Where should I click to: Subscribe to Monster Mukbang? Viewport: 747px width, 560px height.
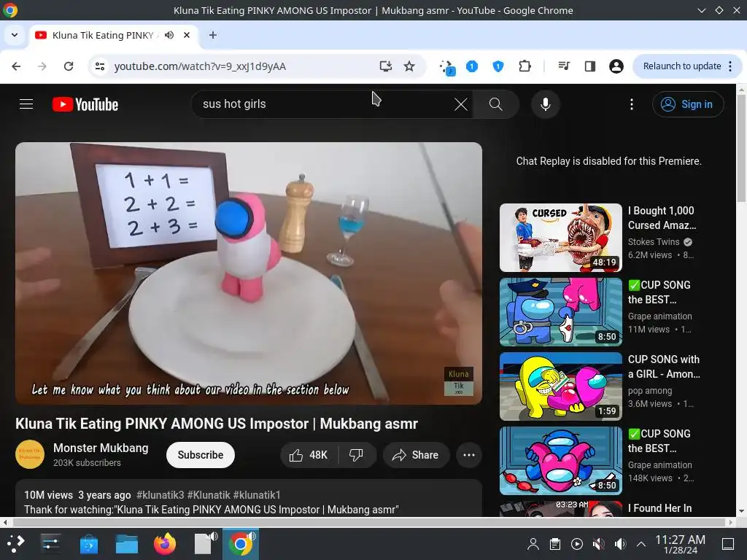coord(200,455)
